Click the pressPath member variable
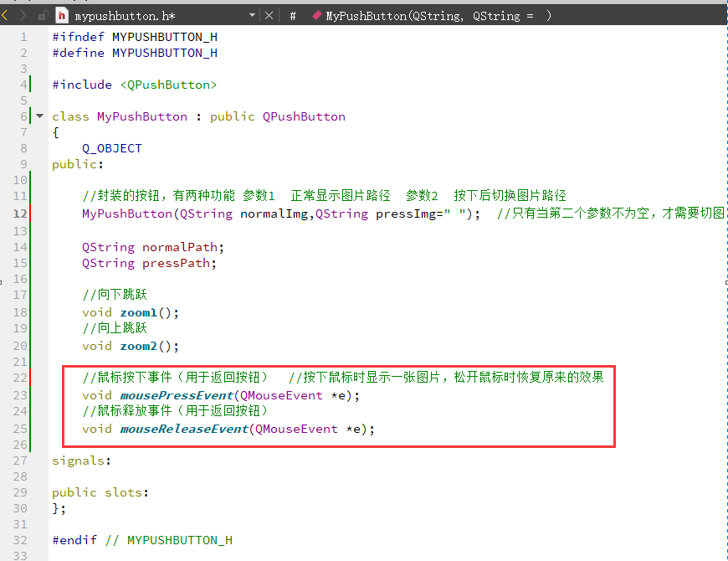The height and width of the screenshot is (561, 728). (176, 263)
